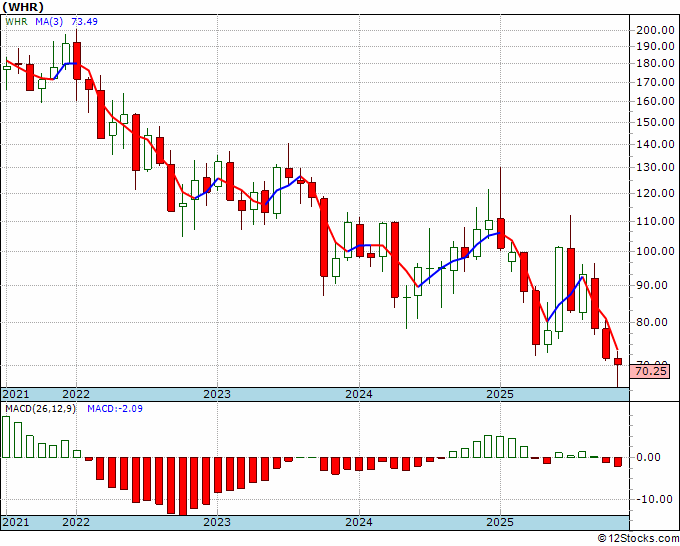Click the (WHR) ticker title

pos(23,7)
